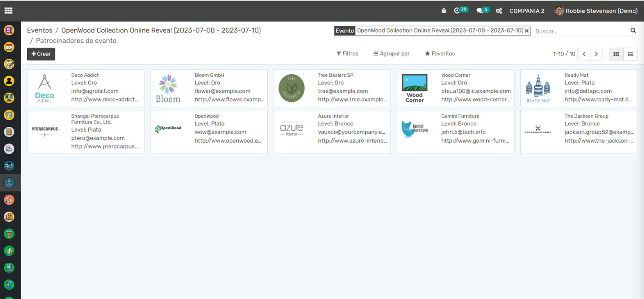Expand the Filtros dropdown

coord(347,54)
